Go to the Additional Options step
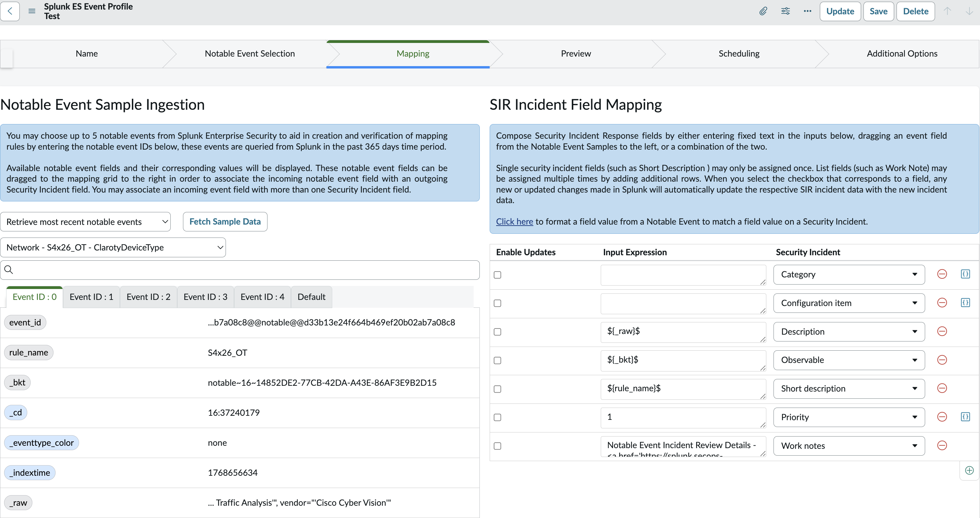The image size is (980, 518). click(902, 54)
